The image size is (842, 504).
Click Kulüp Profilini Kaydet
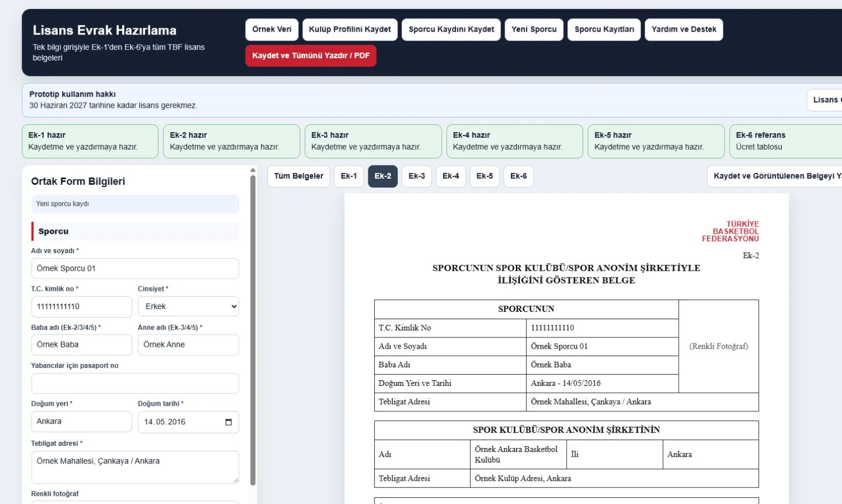(x=350, y=29)
